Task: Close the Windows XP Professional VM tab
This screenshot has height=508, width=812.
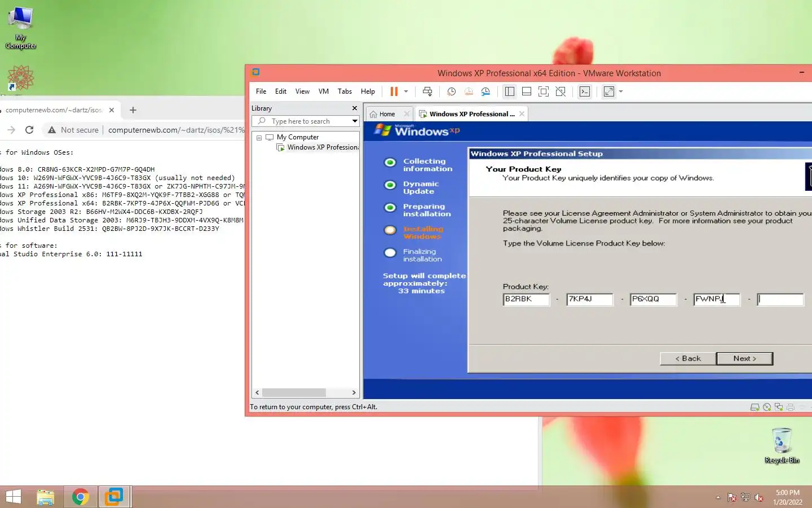Action: point(522,114)
